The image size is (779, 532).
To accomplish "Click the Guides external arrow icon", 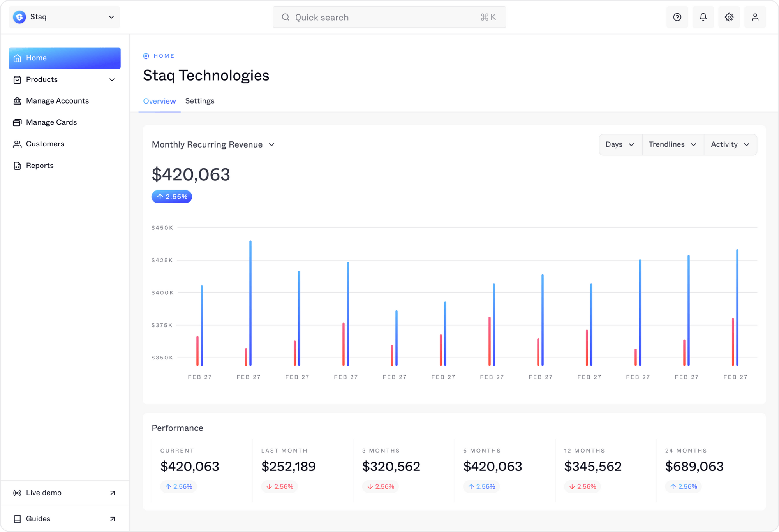I will [x=112, y=519].
